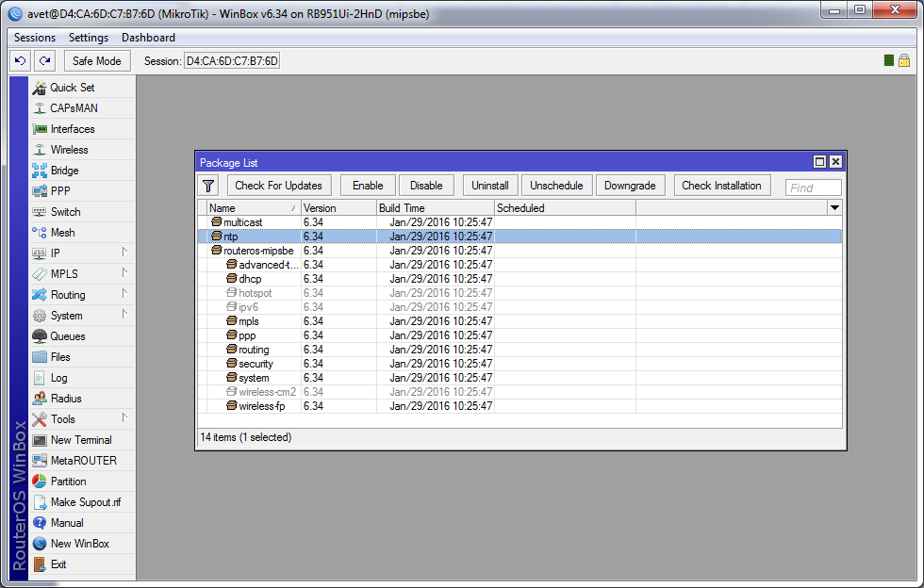Toggle the Safe Mode button
Viewport: 924px width, 588px height.
[96, 60]
